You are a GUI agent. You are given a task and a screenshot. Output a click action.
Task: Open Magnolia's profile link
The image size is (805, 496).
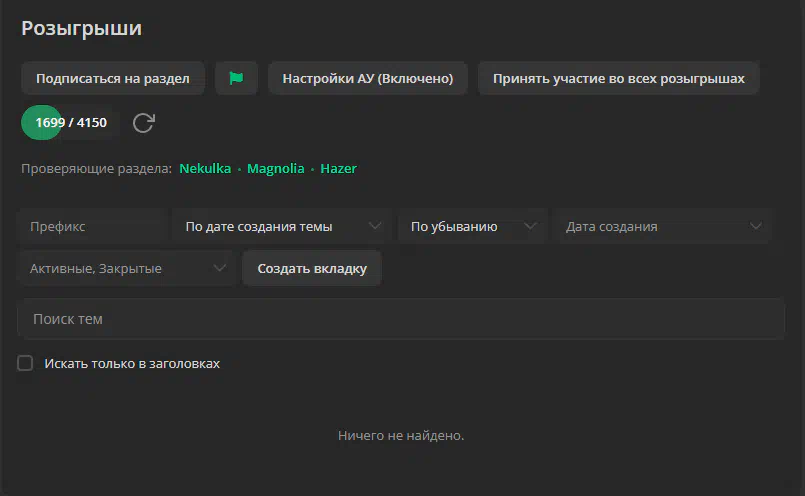(276, 168)
